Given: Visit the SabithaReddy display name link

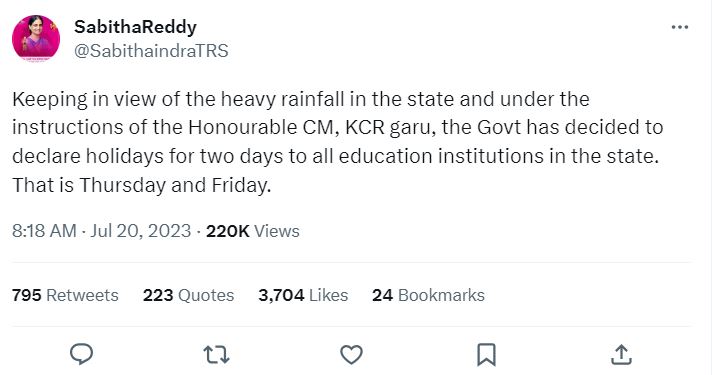Looking at the screenshot, I should click(135, 27).
